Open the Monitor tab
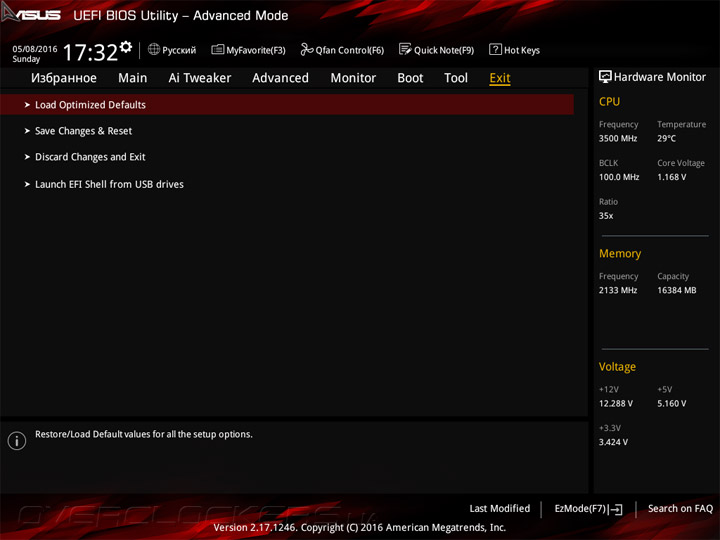Screen dimensions: 720x540 pos(353,78)
